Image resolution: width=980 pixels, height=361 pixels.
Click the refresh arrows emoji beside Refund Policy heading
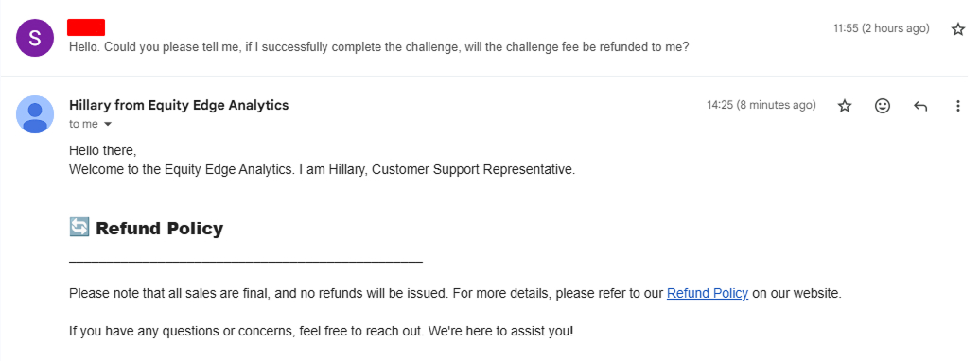pyautogui.click(x=79, y=228)
